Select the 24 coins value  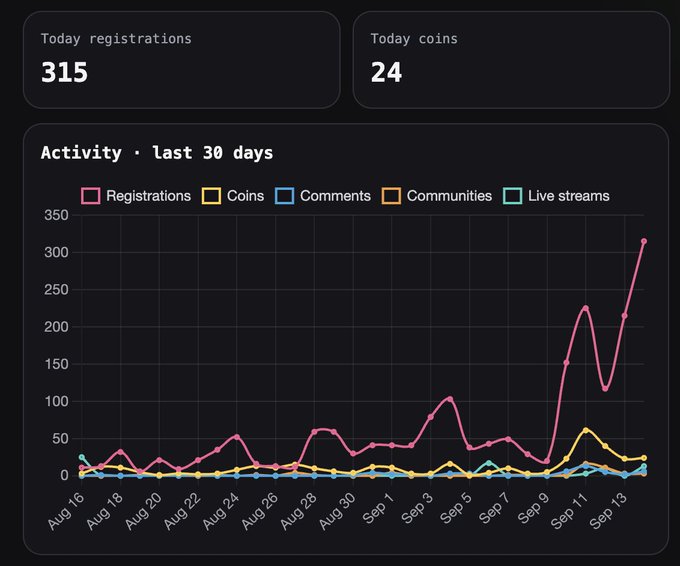tap(386, 72)
